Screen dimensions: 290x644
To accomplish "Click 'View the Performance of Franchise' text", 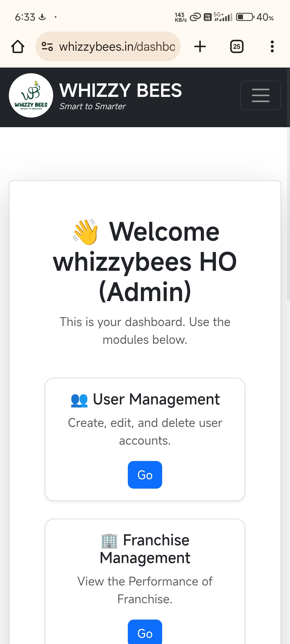I will pyautogui.click(x=145, y=590).
